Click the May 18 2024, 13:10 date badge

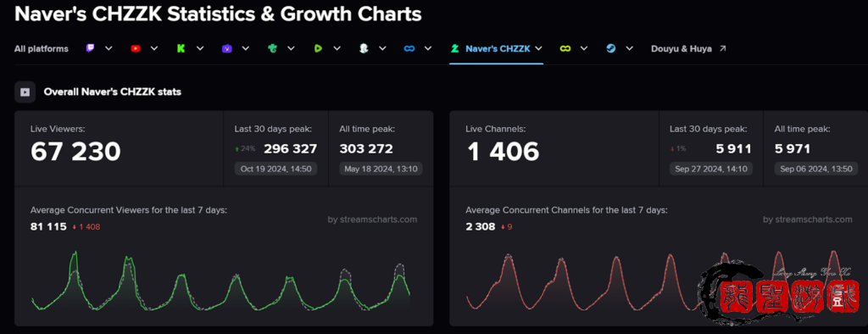pyautogui.click(x=381, y=169)
